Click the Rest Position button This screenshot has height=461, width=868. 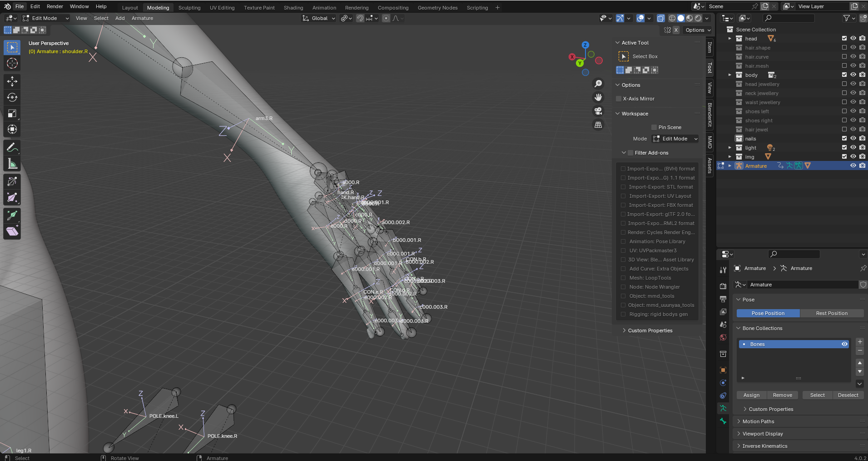(x=832, y=313)
